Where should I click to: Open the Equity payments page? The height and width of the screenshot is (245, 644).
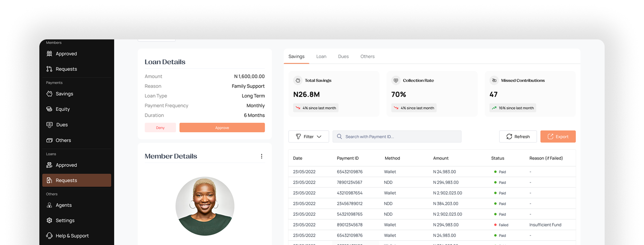coord(62,109)
